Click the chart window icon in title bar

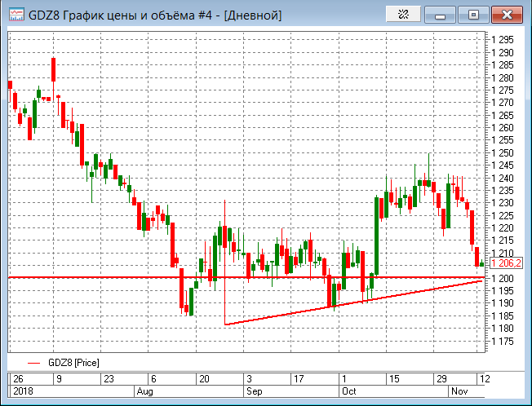16,15
